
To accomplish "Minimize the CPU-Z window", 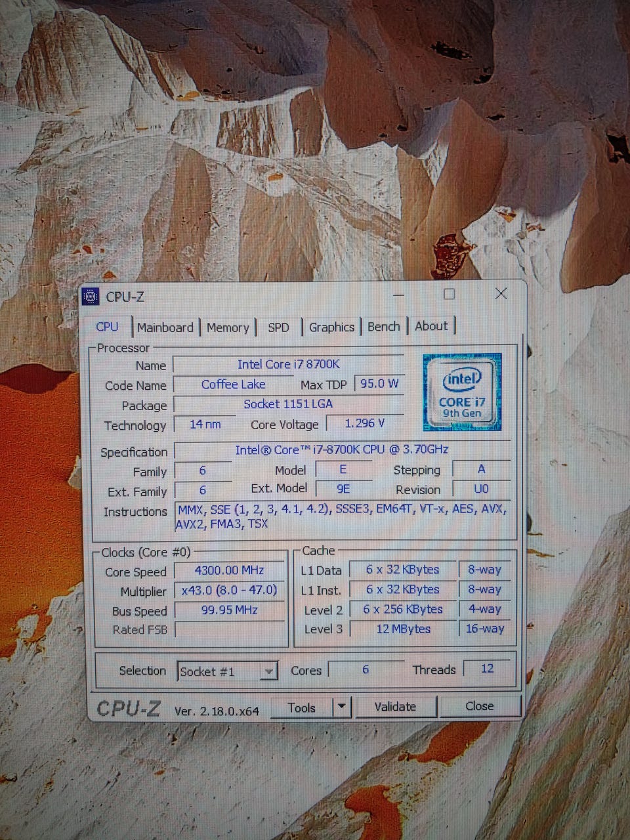I will [x=398, y=295].
